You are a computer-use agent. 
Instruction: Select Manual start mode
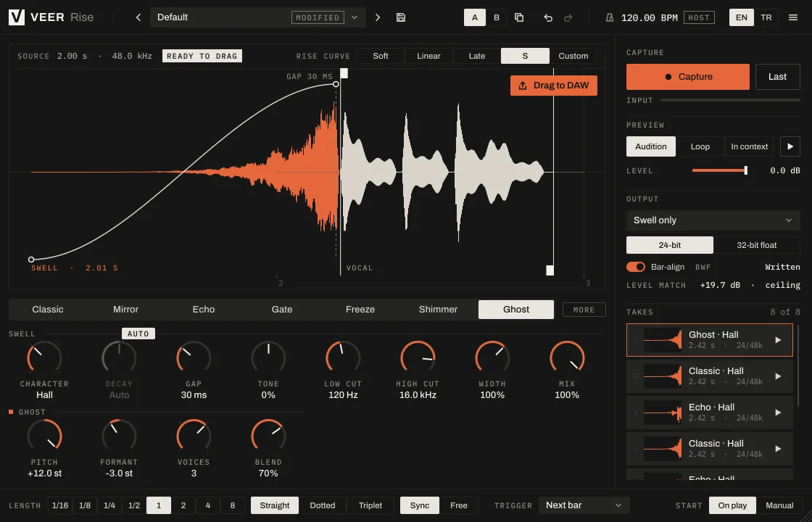pyautogui.click(x=779, y=505)
